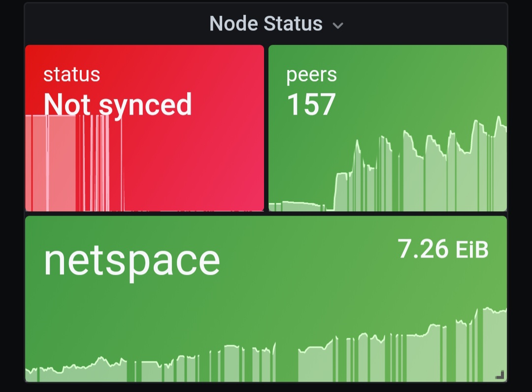Click the status panel title

[x=71, y=74]
